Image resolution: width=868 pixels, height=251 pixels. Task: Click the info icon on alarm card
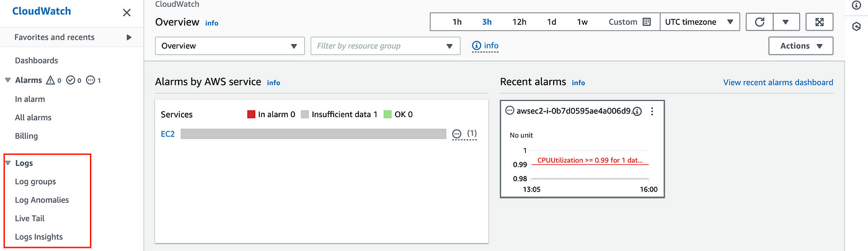(637, 112)
